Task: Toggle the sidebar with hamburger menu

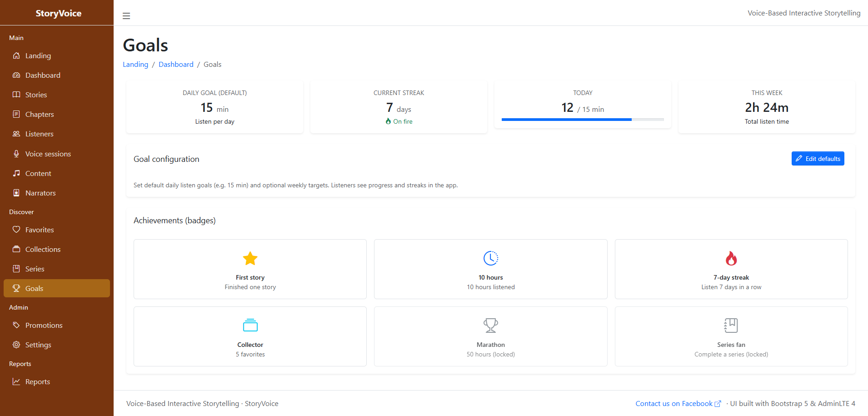Action: tap(126, 15)
